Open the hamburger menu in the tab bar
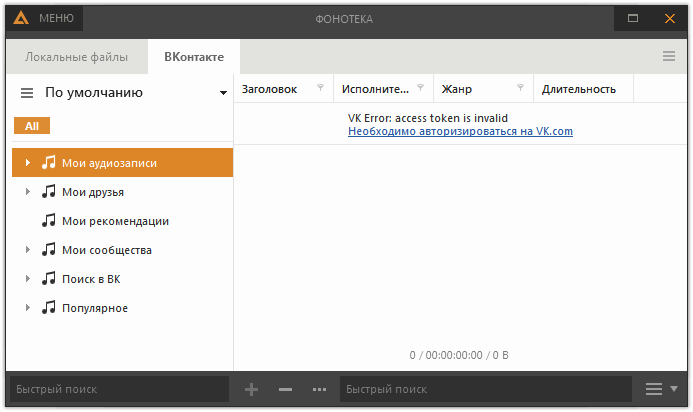The height and width of the screenshot is (412, 693). click(x=669, y=56)
